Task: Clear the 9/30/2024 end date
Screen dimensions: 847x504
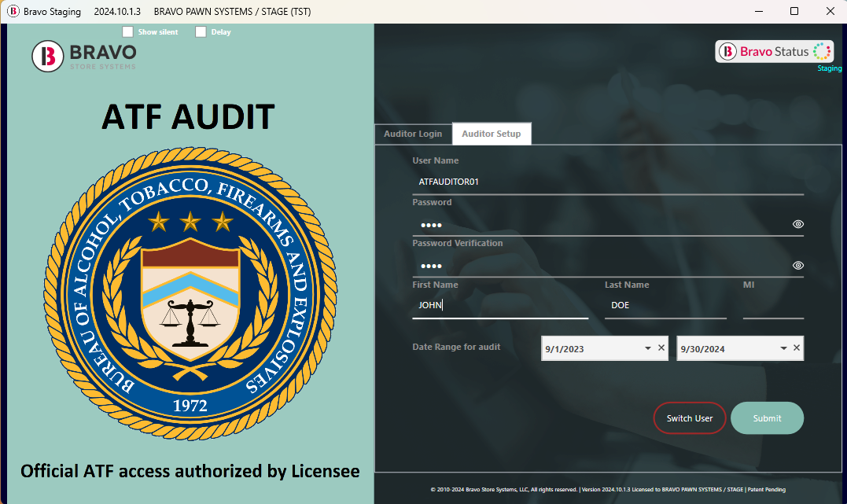Action: pyautogui.click(x=796, y=348)
